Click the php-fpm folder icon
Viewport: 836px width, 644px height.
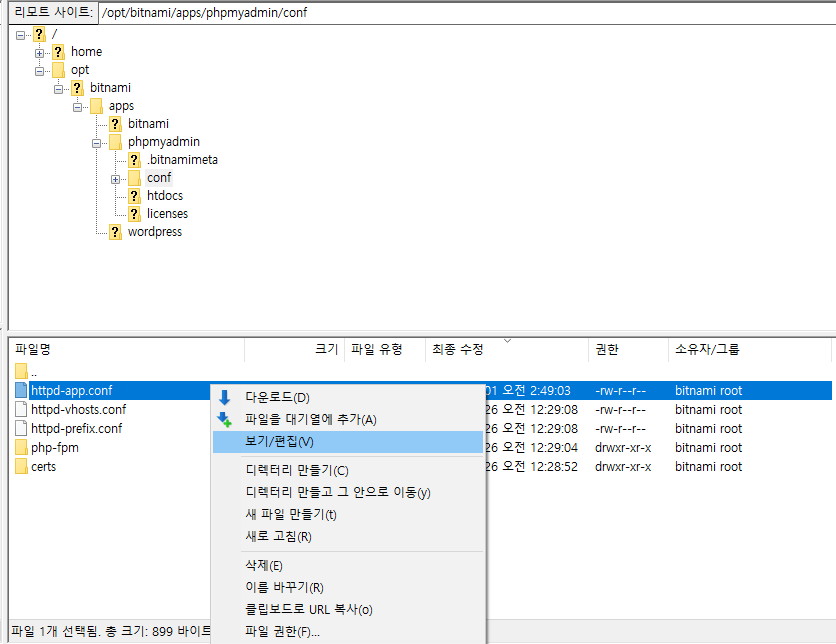coord(21,447)
